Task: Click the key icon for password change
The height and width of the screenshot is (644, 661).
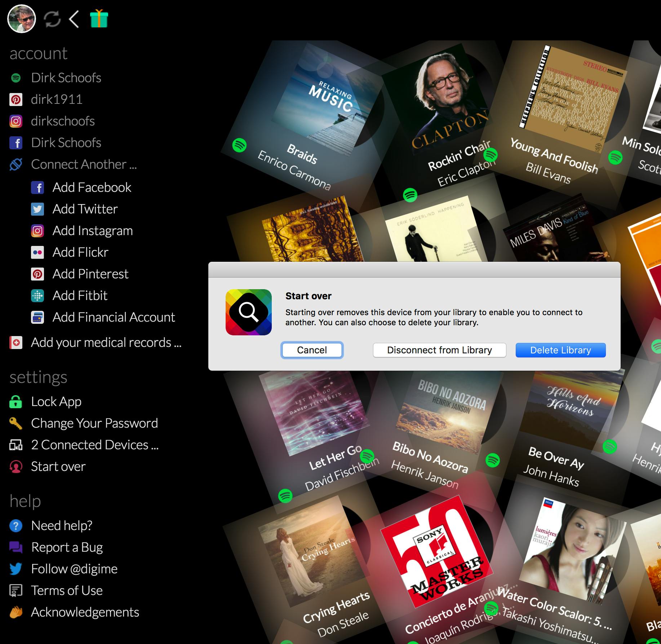Action: (x=16, y=423)
